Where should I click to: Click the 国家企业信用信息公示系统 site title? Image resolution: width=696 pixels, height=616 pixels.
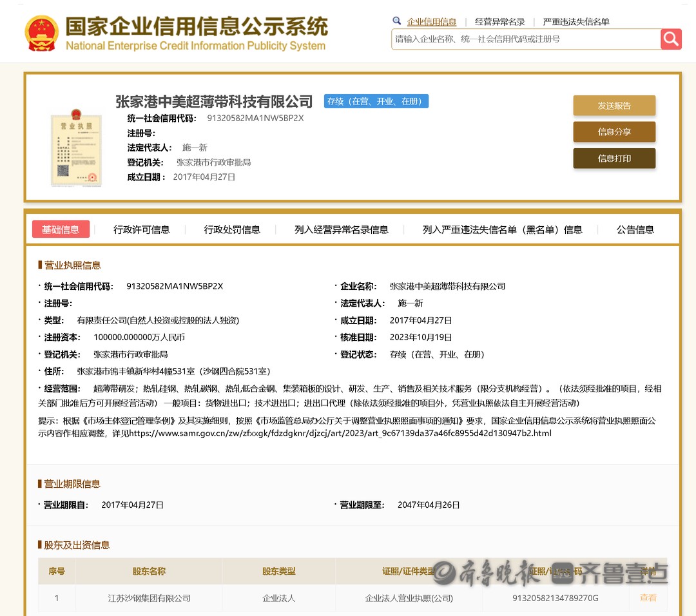(x=197, y=27)
